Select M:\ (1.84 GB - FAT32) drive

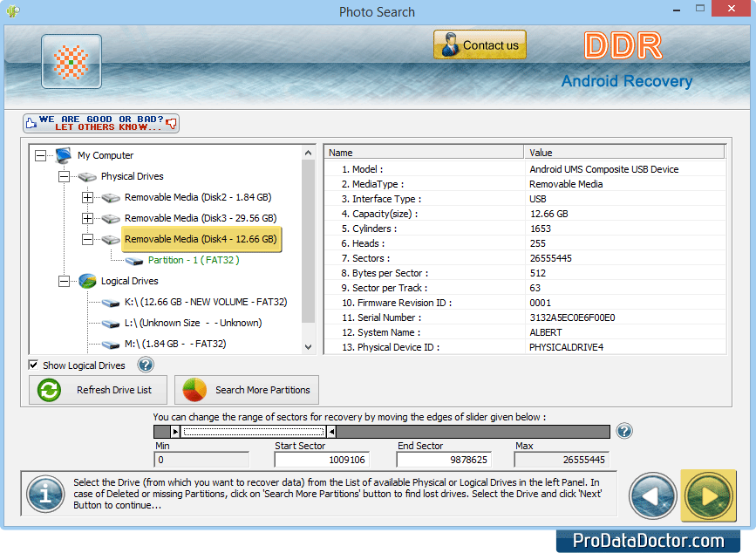pyautogui.click(x=175, y=344)
